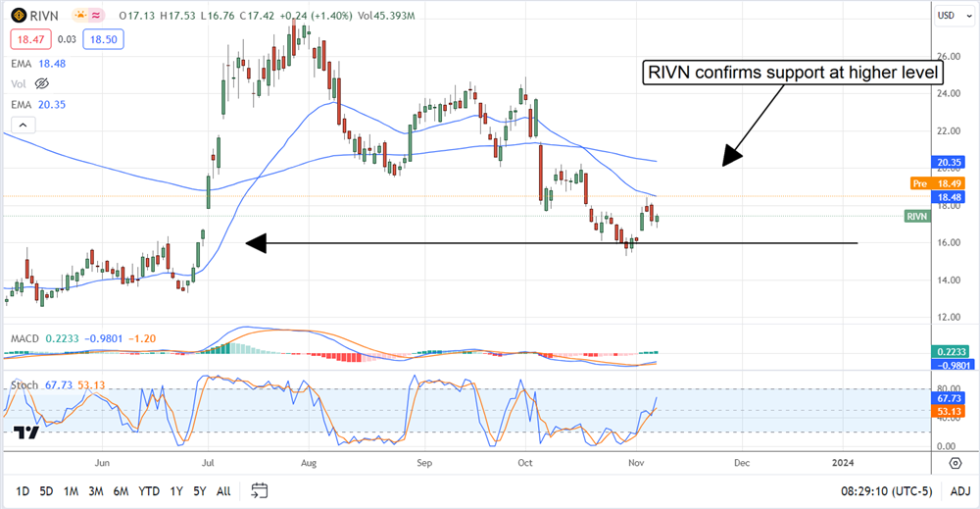Image resolution: width=980 pixels, height=509 pixels.
Task: Click the green RIVN price-axis label
Action: [917, 216]
